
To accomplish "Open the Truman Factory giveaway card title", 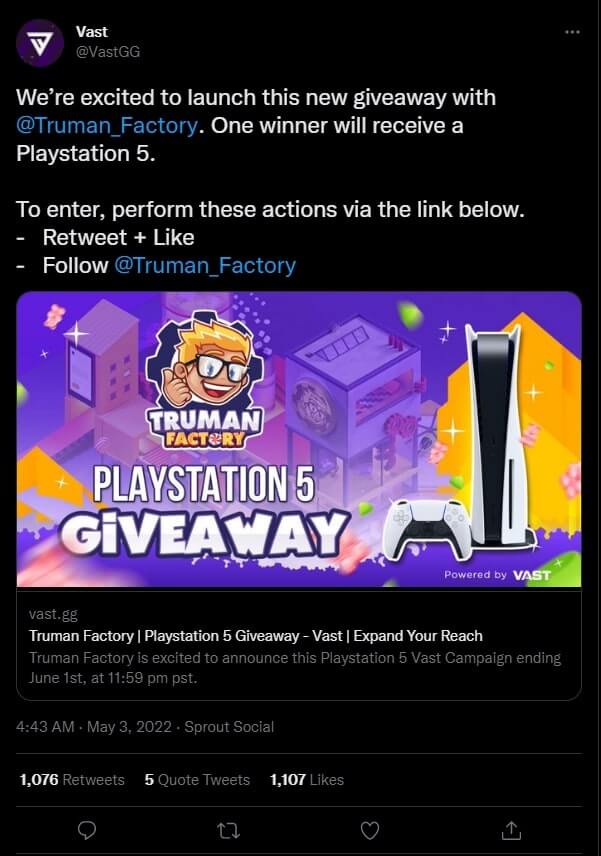I will click(255, 636).
